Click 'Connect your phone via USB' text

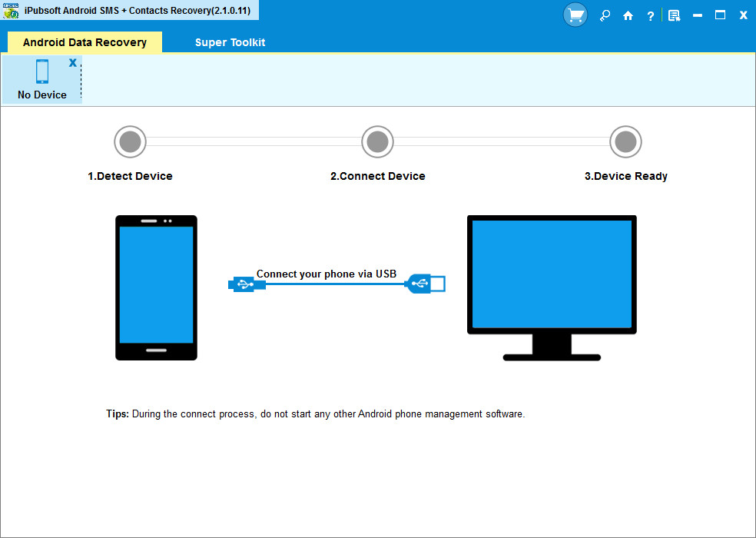pyautogui.click(x=327, y=274)
